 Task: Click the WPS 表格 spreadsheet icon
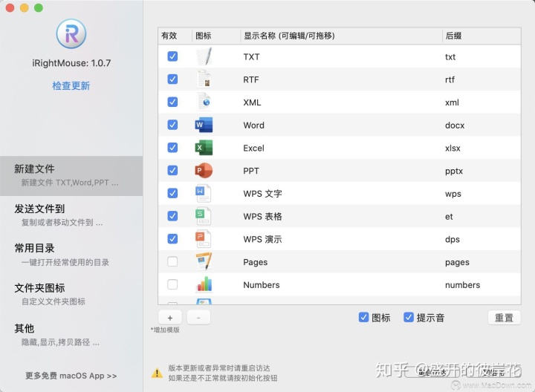(203, 216)
